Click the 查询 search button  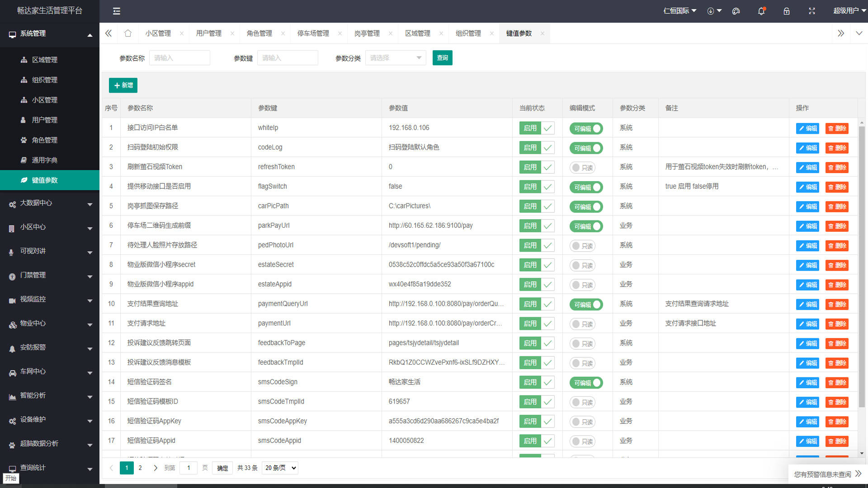[x=442, y=58]
